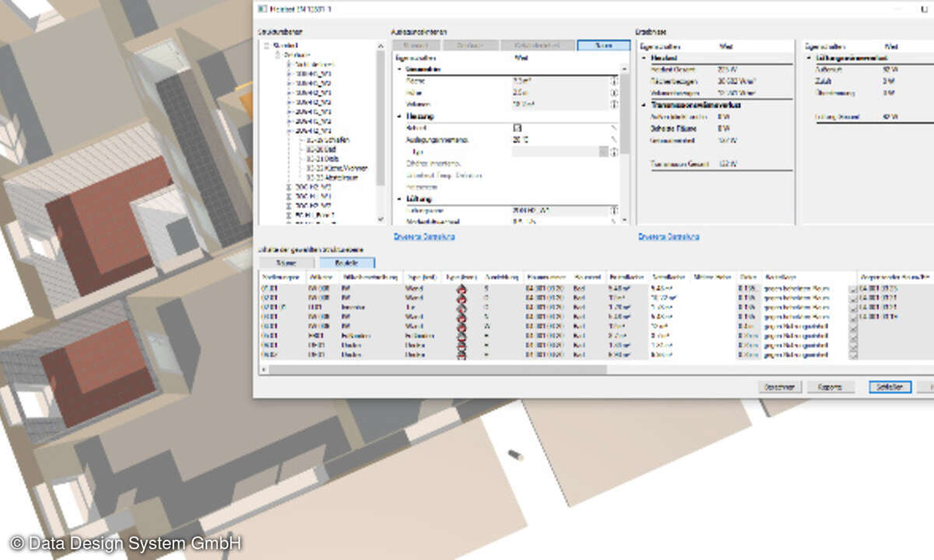Click the info icon next to the Typ dropdown
This screenshot has height=560, width=934.
tap(614, 152)
